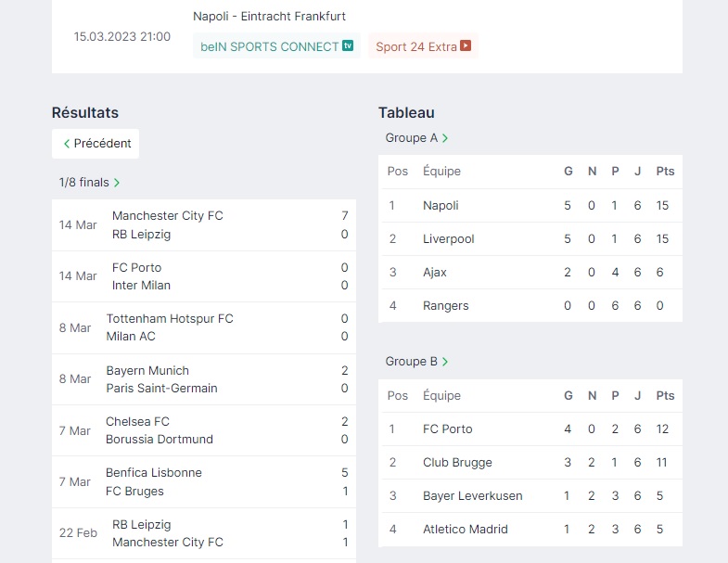Open the beIN SPORTS CONNECT channel link
The height and width of the screenshot is (563, 728).
click(x=269, y=46)
